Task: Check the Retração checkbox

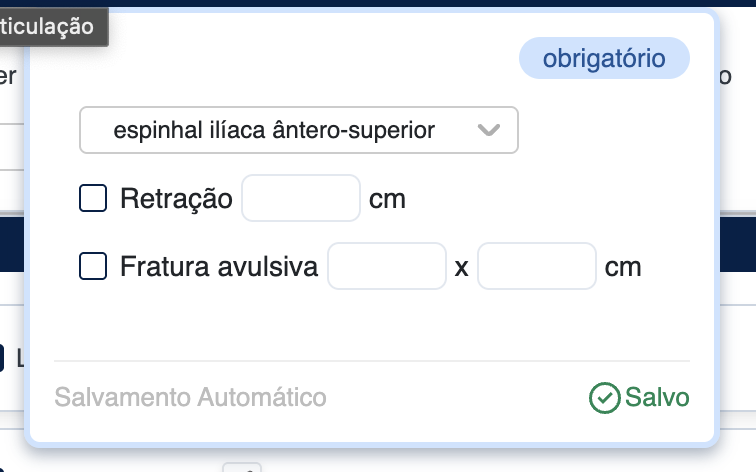Action: [x=93, y=199]
